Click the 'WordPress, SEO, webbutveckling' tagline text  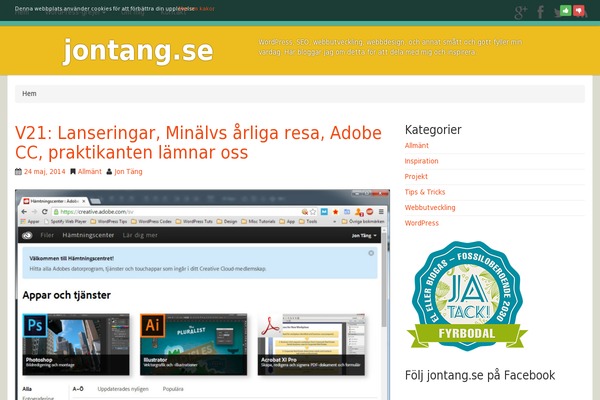point(390,47)
